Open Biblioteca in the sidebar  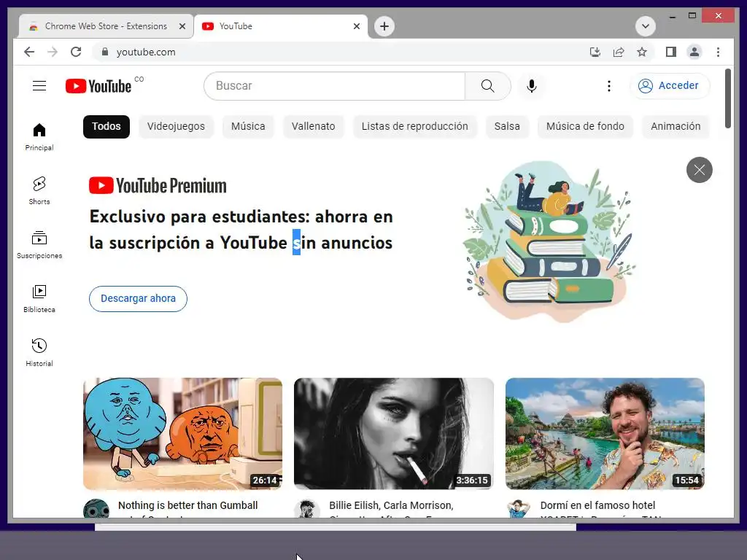pos(39,299)
